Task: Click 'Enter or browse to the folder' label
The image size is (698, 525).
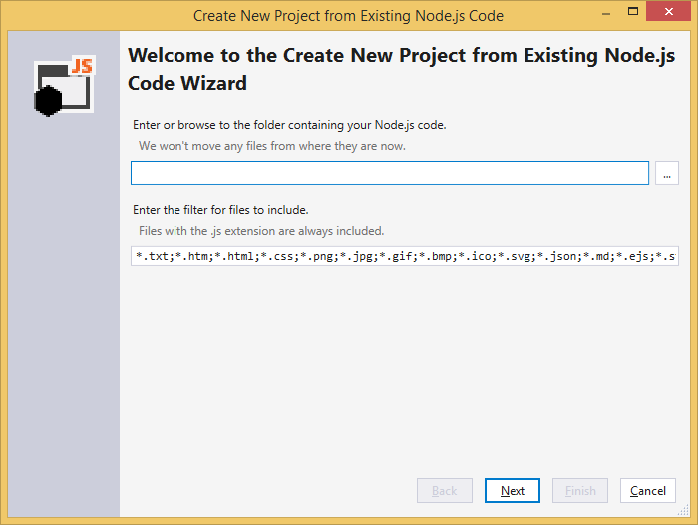Action: tap(290, 125)
